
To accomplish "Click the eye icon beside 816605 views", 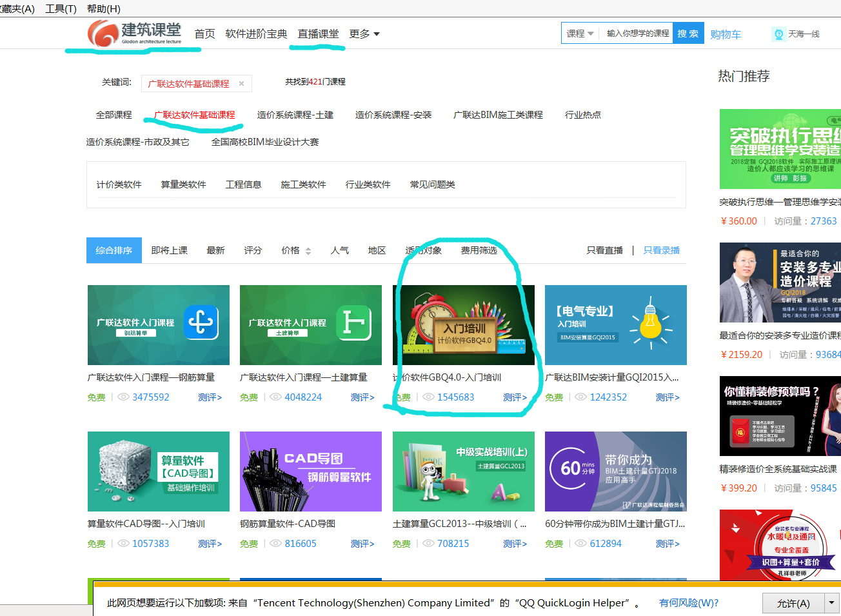I will click(276, 544).
